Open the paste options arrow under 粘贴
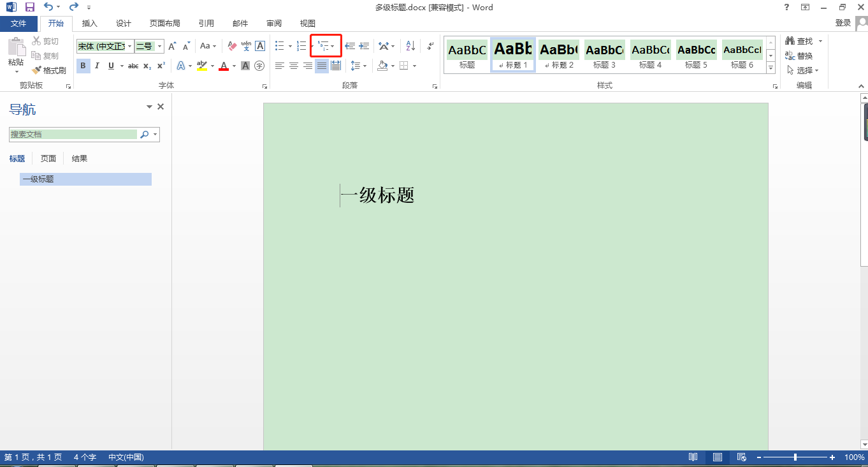The width and height of the screenshot is (868, 467). pos(16,71)
